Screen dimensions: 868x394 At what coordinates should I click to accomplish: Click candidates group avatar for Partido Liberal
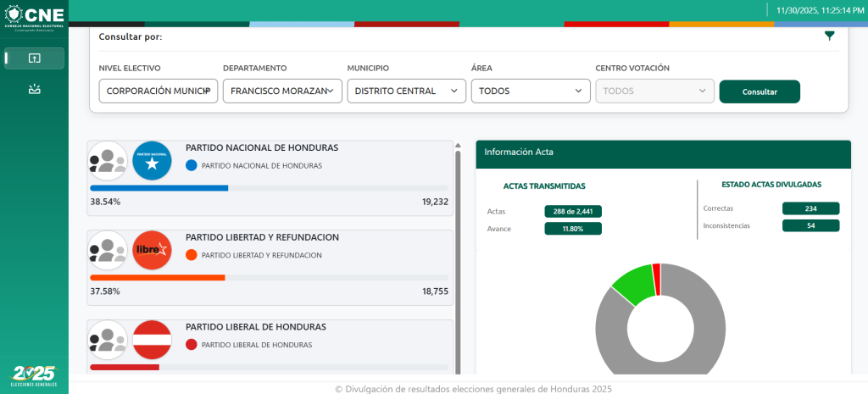(108, 341)
